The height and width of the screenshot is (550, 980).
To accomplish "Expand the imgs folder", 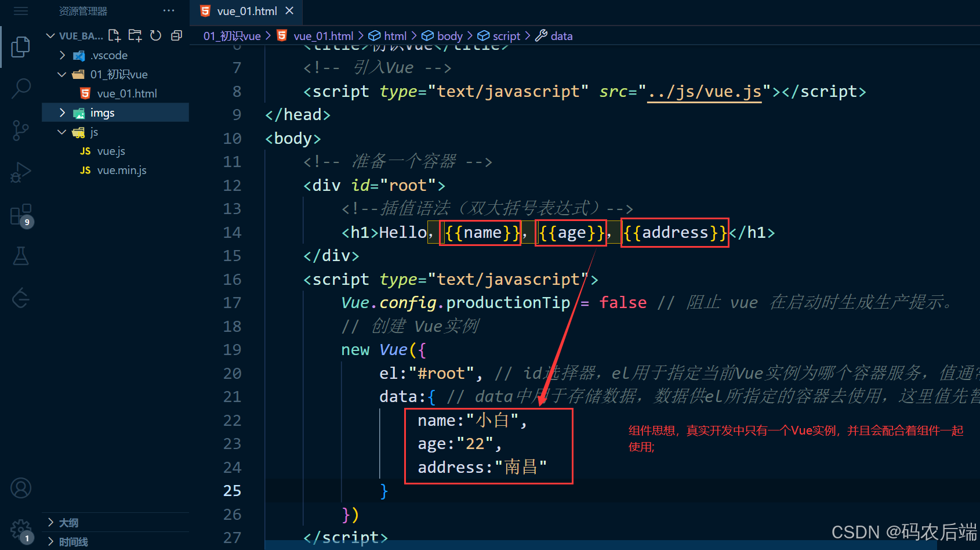I will pos(115,113).
